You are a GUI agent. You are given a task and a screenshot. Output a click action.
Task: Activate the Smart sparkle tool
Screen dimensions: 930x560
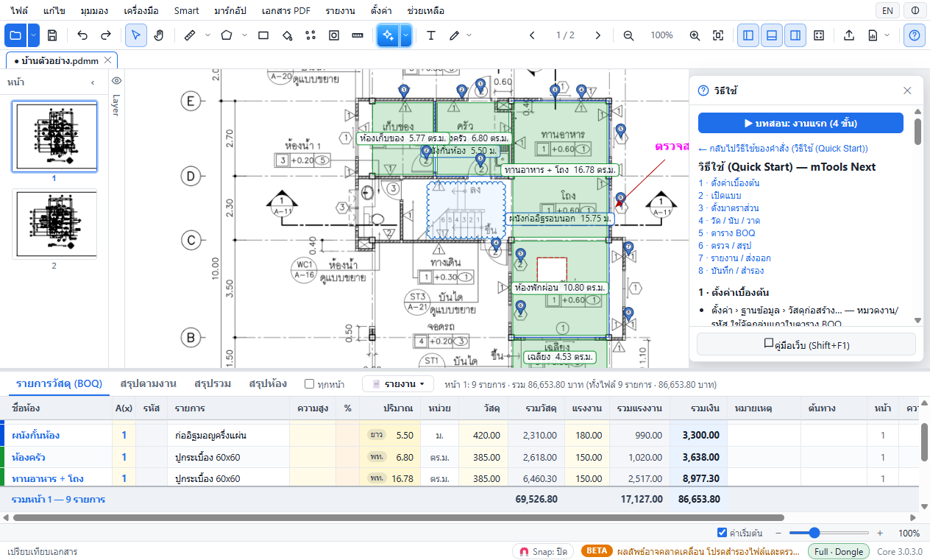point(388,35)
